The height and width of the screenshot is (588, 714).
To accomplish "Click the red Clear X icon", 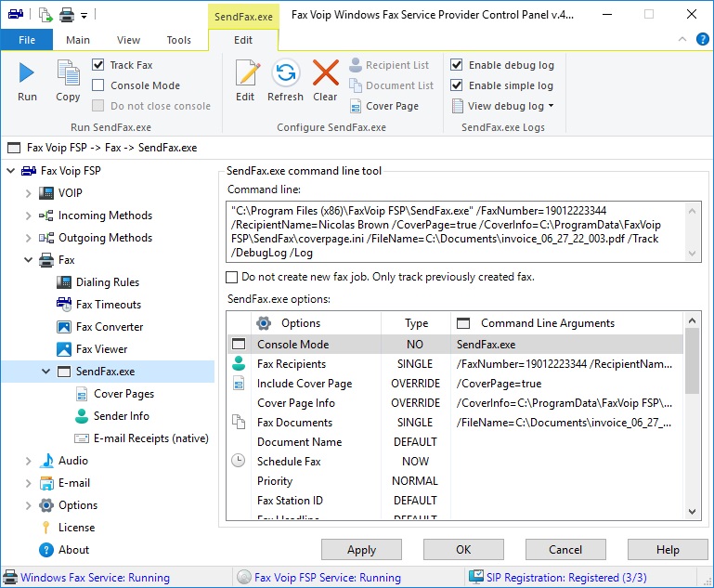I will click(326, 72).
